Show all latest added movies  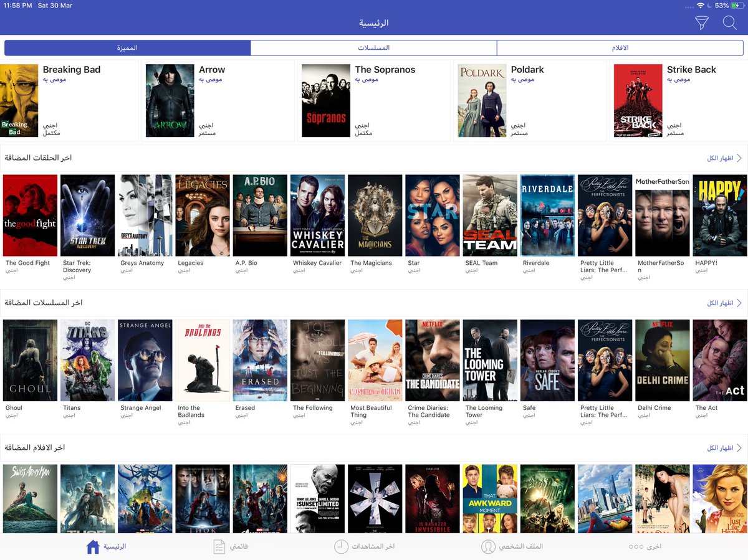724,448
